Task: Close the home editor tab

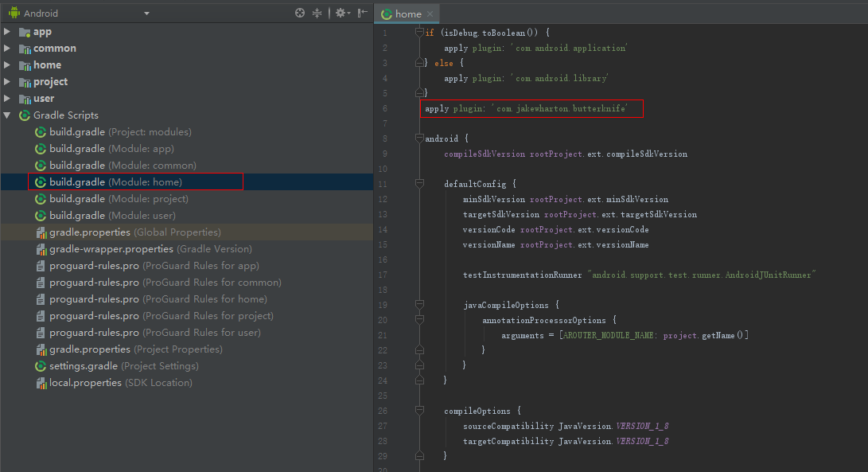Action: coord(430,14)
